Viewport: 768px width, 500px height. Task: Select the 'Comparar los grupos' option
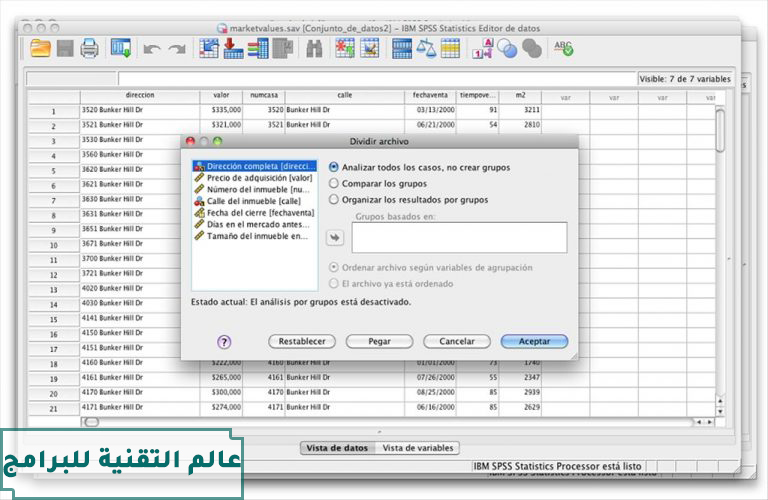378,184
